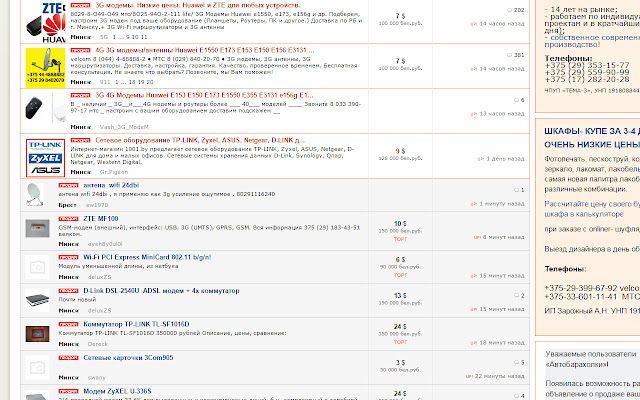Viewport: 640px width, 400px height.
Task: Click the '13 $' price on D-Link row
Action: tap(400, 296)
